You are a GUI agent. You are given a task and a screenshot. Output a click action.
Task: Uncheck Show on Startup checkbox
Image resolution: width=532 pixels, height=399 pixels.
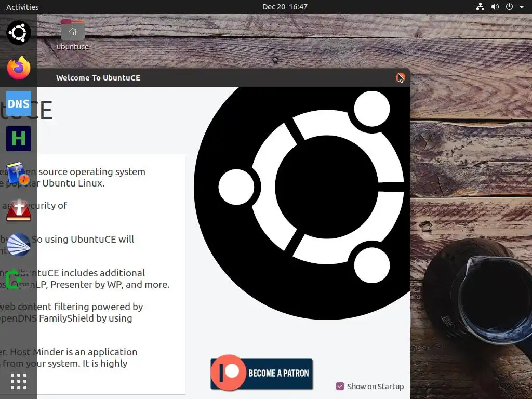(x=340, y=386)
